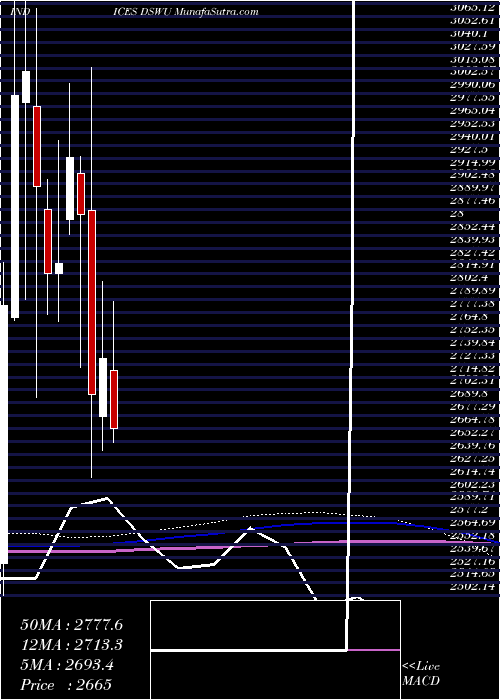500x700 pixels.
Task: Click the 2639.76 price axis label
Action: [x=471, y=447]
